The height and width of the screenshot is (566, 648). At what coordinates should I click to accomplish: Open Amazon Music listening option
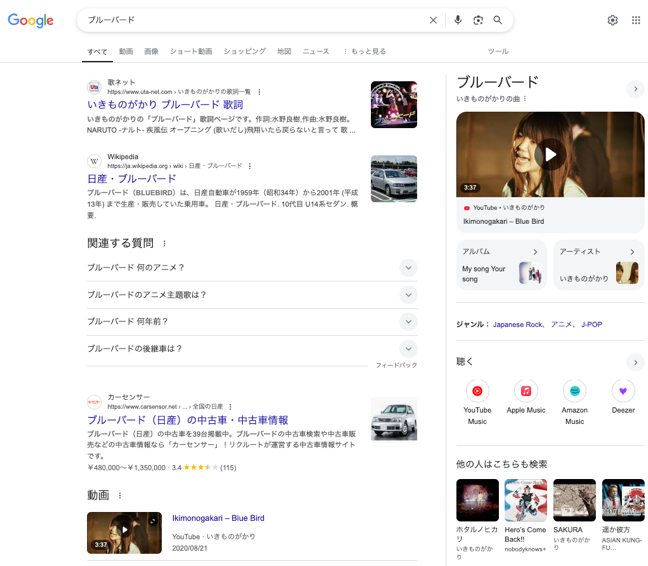574,402
